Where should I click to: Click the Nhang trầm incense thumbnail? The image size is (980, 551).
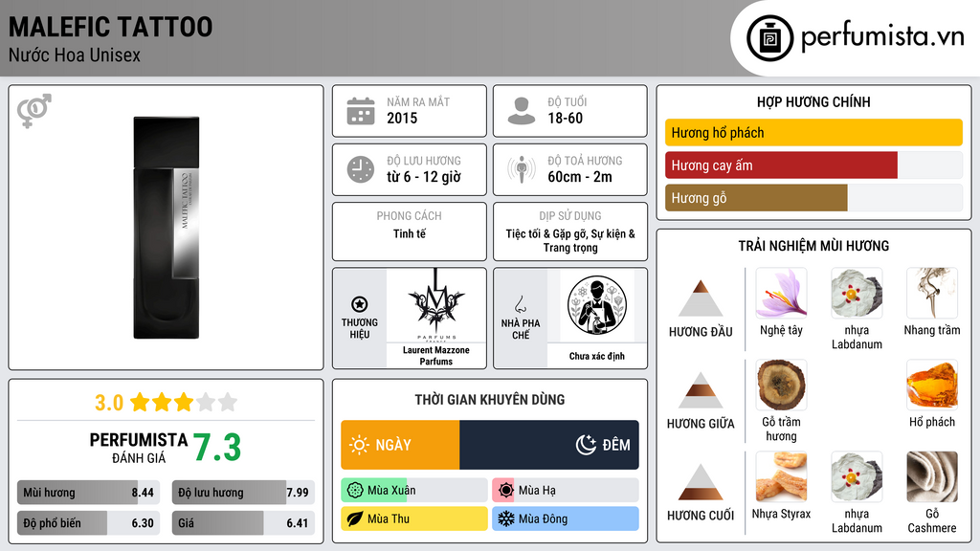[932, 293]
